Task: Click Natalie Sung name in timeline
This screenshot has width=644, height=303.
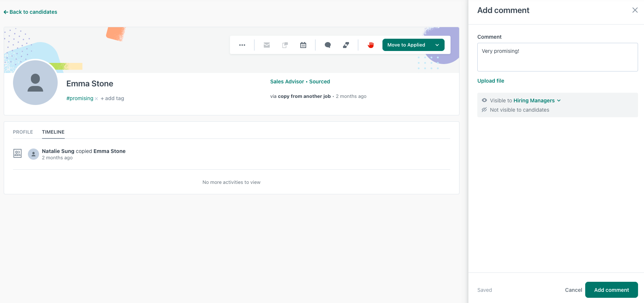Action: 58,151
